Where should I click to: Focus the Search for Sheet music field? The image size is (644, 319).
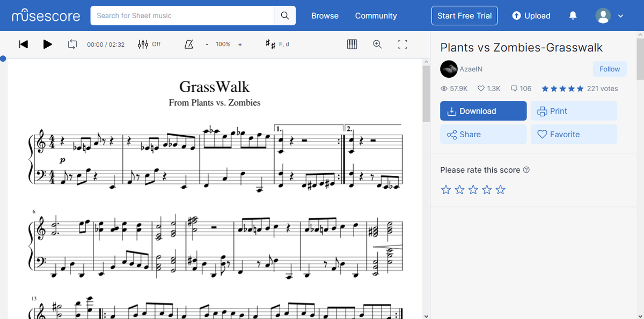pos(182,16)
